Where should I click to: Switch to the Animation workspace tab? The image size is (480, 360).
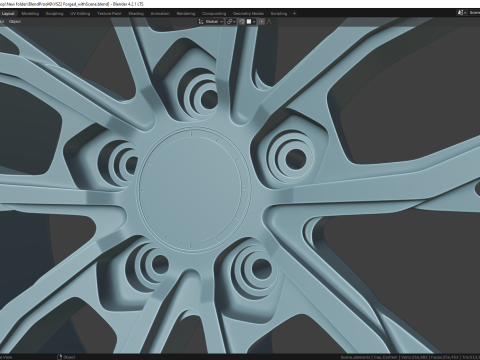(160, 14)
